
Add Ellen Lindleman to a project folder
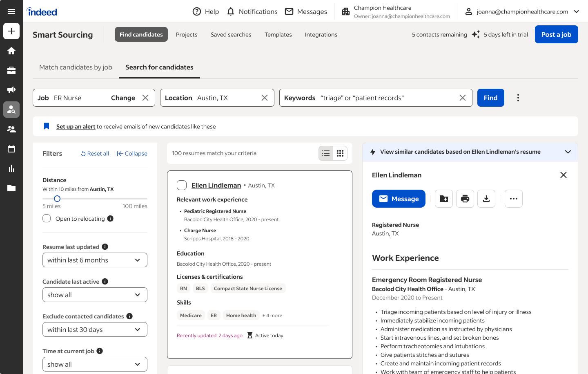(444, 199)
